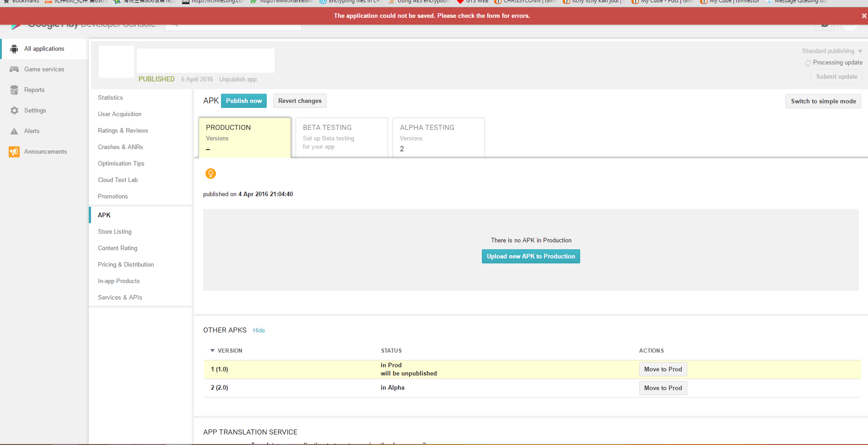Image resolution: width=868 pixels, height=445 pixels.
Task: Upload new APK to Production
Action: click(x=530, y=256)
